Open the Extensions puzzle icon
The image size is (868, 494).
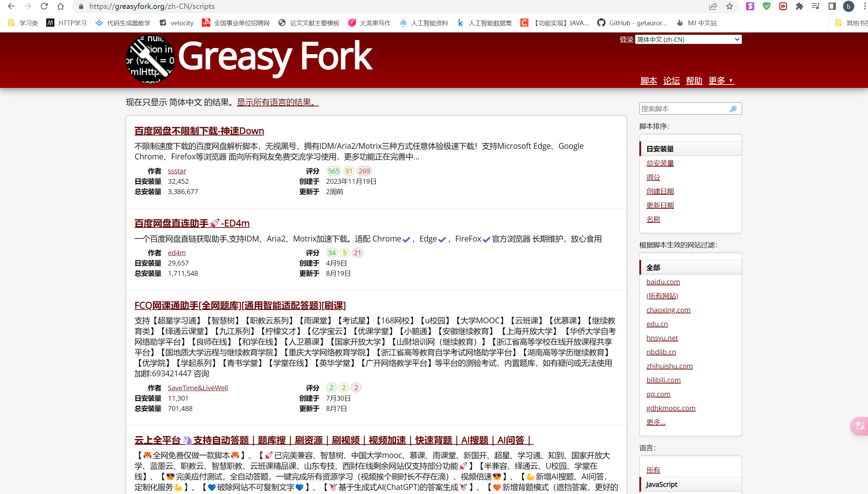point(799,6)
